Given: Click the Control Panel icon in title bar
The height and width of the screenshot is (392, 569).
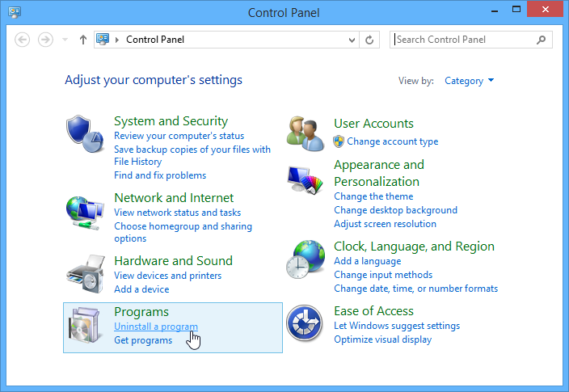Looking at the screenshot, I should [x=15, y=12].
